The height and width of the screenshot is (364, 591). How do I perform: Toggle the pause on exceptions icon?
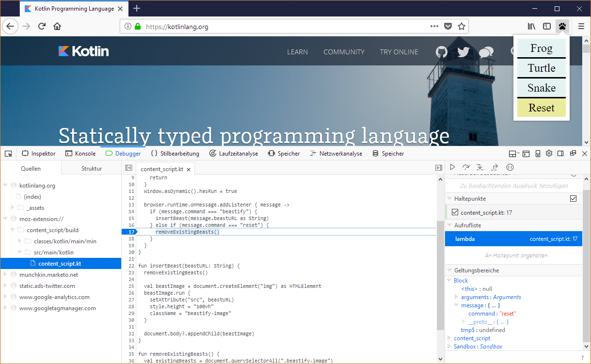510,167
